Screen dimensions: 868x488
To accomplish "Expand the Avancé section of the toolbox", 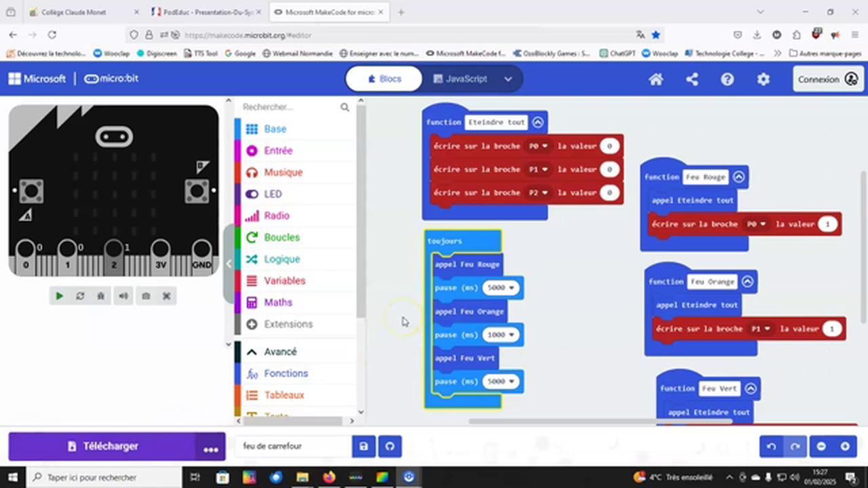I will pyautogui.click(x=280, y=351).
